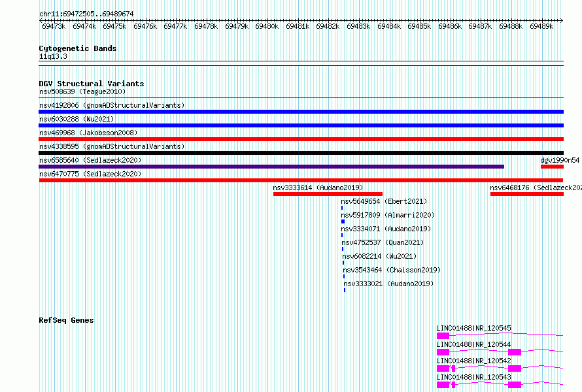Click the 69483k ruler tick label

coord(358,27)
